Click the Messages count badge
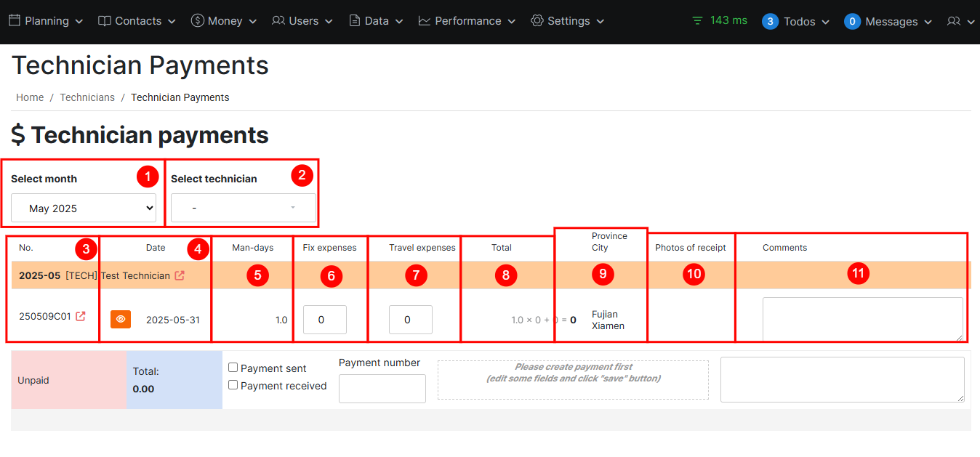 point(852,22)
